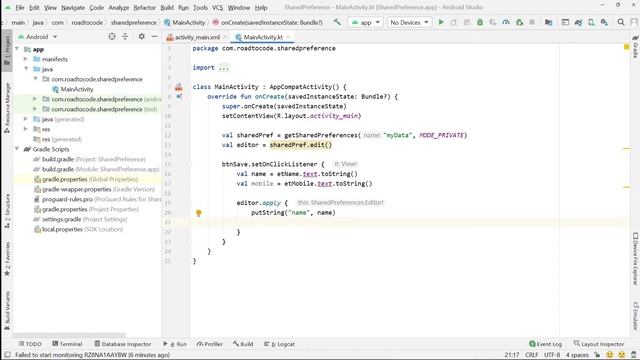
Task: Open the Refactor menu
Action: (x=144, y=7)
